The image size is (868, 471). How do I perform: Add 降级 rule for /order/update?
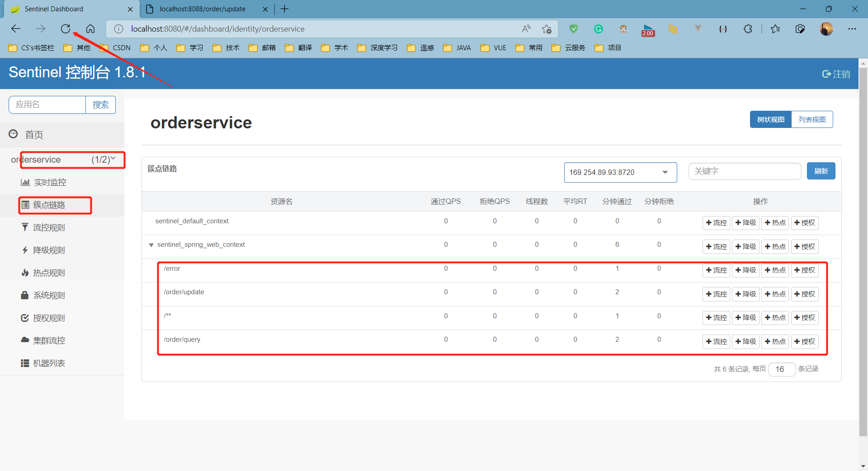(745, 294)
